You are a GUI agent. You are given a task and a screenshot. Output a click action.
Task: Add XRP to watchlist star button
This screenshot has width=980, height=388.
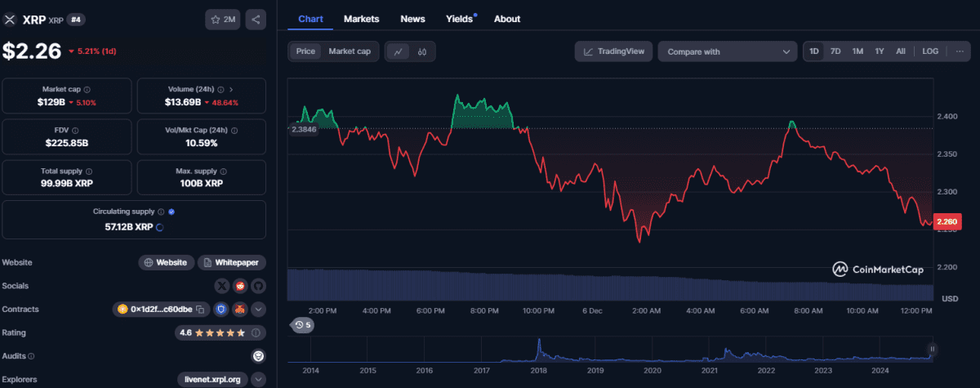(x=223, y=20)
